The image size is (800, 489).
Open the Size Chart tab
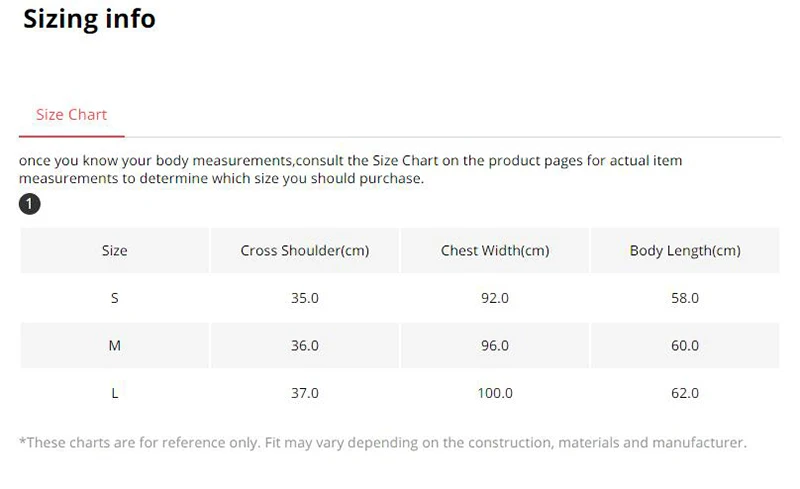click(x=71, y=115)
